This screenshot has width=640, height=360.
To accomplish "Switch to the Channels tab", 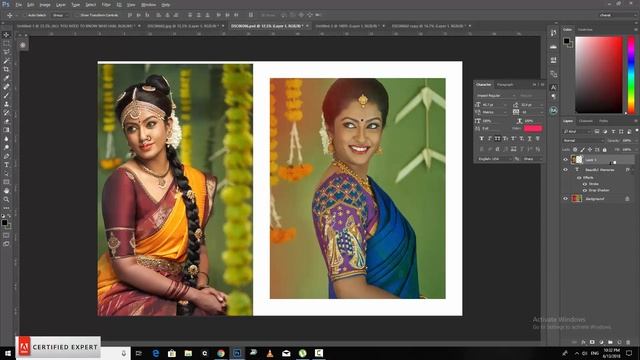I will coord(586,121).
